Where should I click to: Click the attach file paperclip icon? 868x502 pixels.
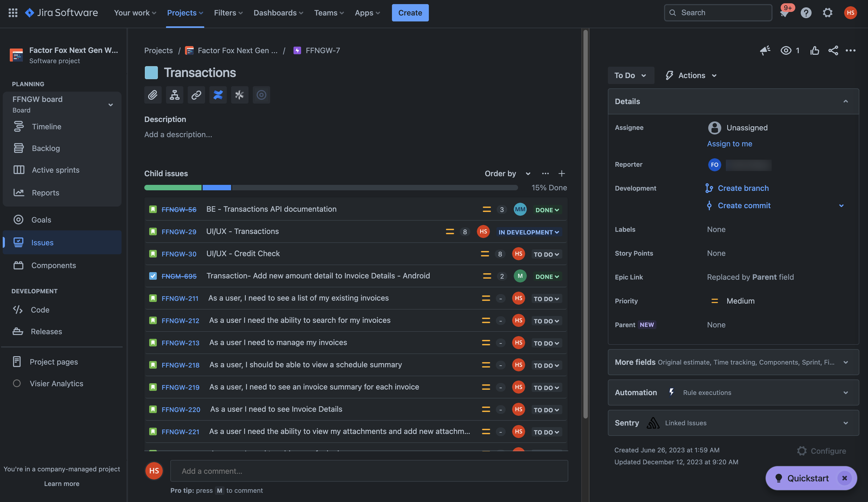click(x=153, y=95)
